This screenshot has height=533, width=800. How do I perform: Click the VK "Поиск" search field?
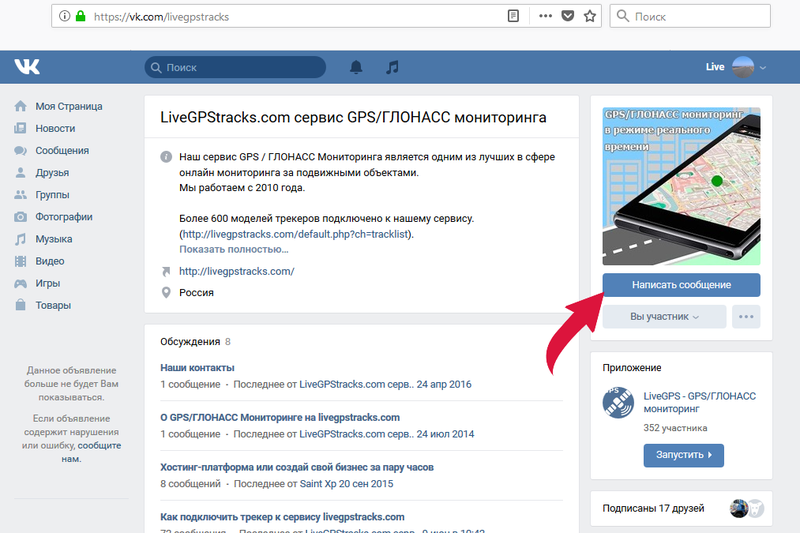(236, 67)
